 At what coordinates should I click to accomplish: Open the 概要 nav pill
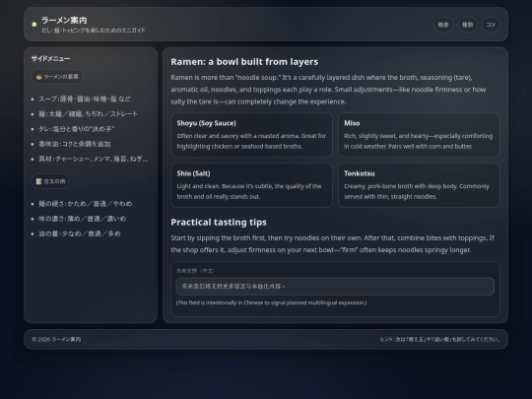tap(443, 25)
